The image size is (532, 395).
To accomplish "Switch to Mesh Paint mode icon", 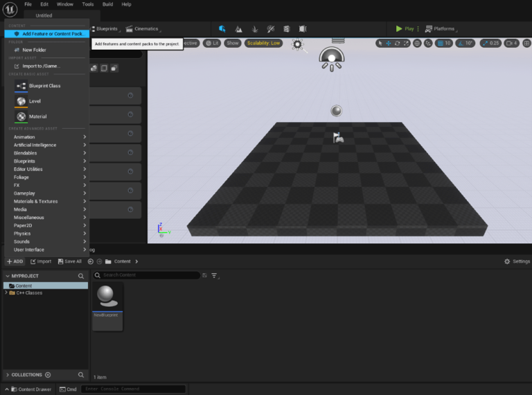I will [270, 29].
